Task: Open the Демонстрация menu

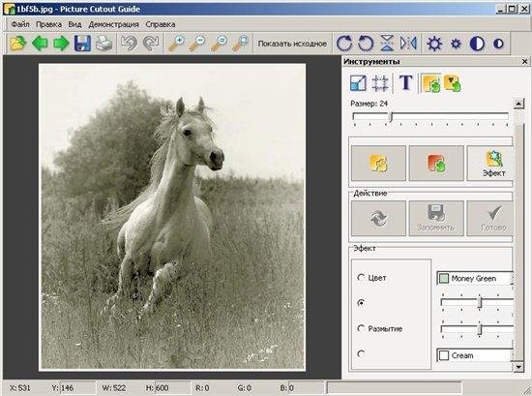Action: point(114,24)
